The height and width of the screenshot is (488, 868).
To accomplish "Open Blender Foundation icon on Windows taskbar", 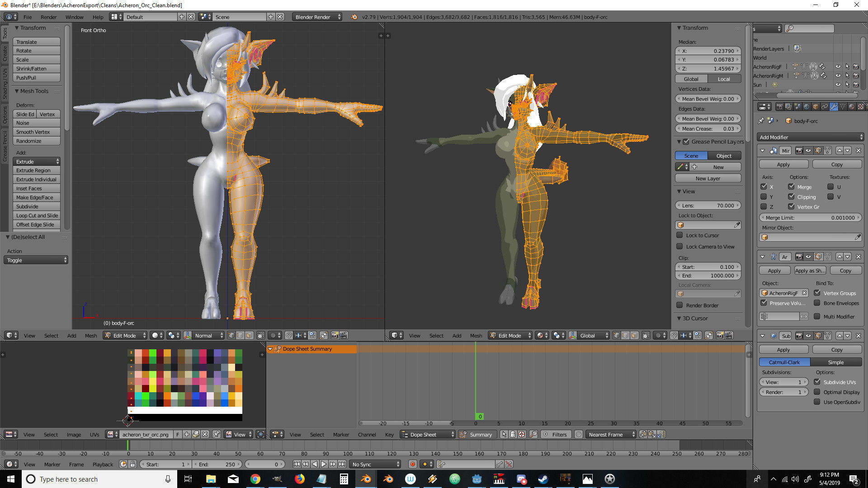I will [365, 479].
